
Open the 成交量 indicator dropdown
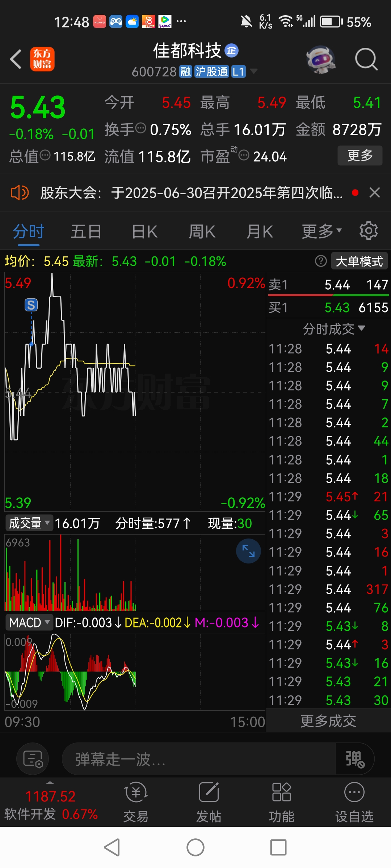29,523
